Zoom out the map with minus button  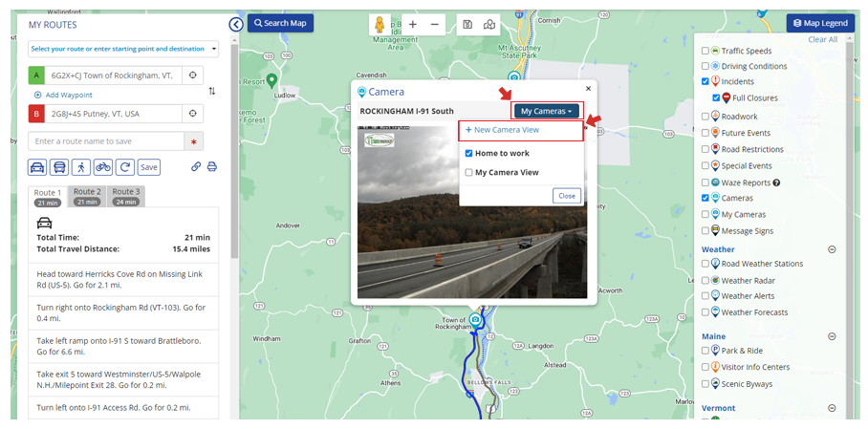(435, 25)
